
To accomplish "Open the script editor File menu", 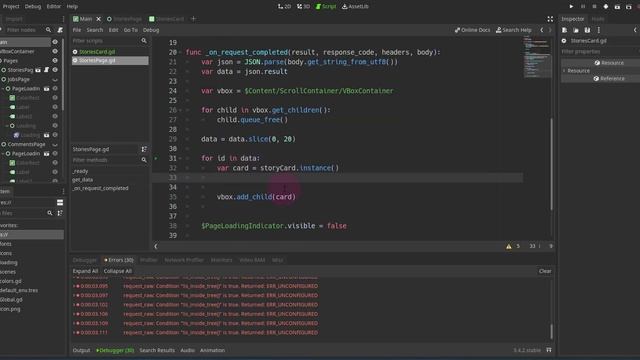I will pyautogui.click(x=77, y=30).
